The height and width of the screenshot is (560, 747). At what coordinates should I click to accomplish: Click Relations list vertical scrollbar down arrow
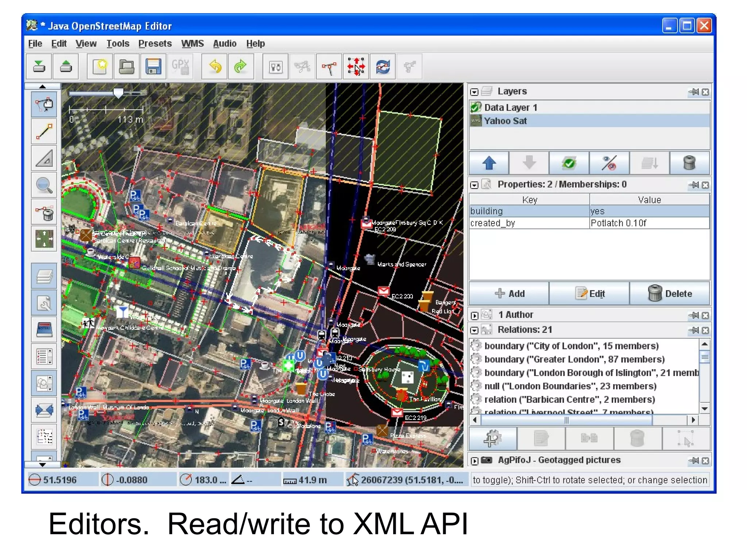(x=705, y=409)
